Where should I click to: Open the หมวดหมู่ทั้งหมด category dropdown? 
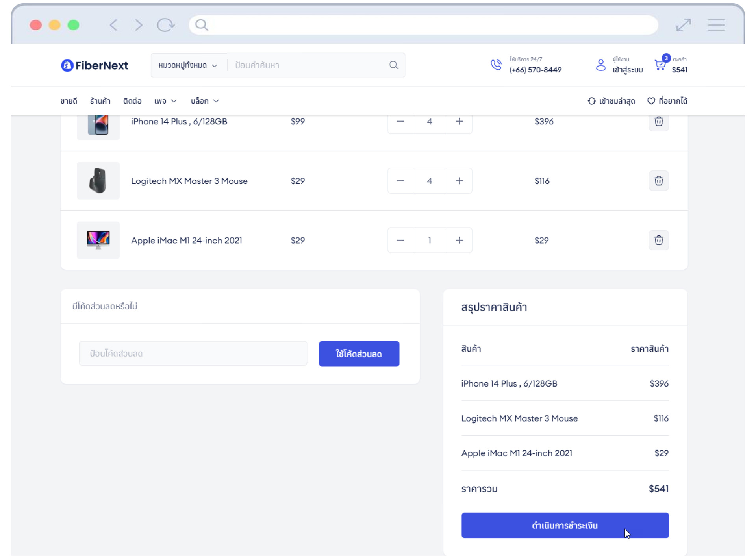pos(188,65)
